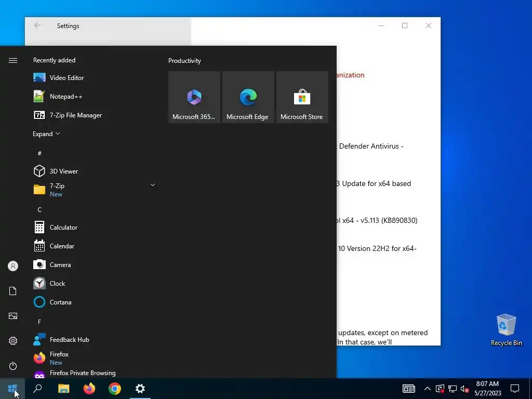532x399 pixels.
Task: Open Documents from Start sidebar
Action: point(13,291)
